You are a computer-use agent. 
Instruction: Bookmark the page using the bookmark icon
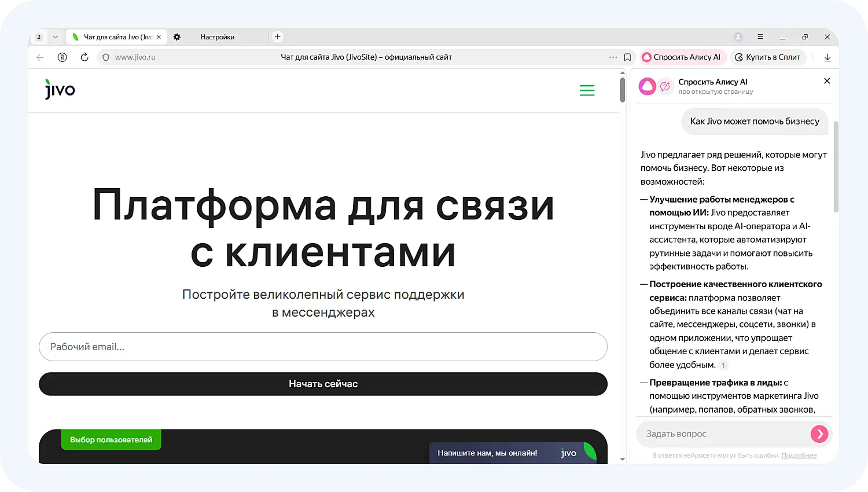[x=627, y=57]
